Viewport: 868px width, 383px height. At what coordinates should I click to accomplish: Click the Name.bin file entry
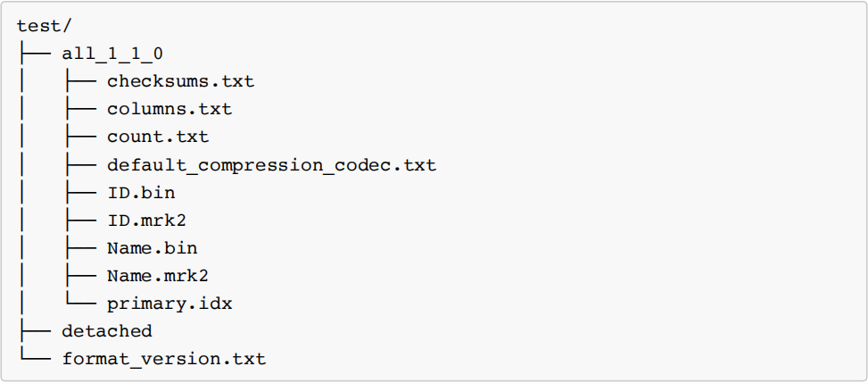(152, 248)
